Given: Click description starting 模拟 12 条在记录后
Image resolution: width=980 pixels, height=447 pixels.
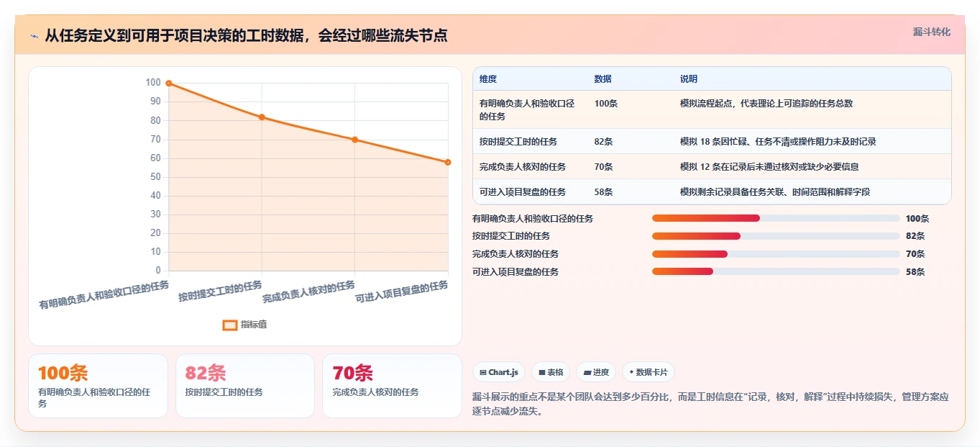Looking at the screenshot, I should pos(769,167).
